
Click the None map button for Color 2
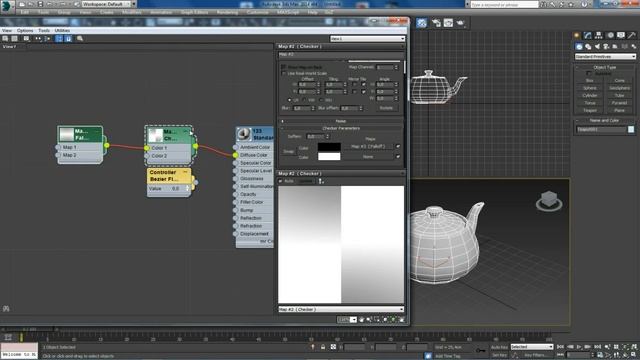[x=369, y=157]
